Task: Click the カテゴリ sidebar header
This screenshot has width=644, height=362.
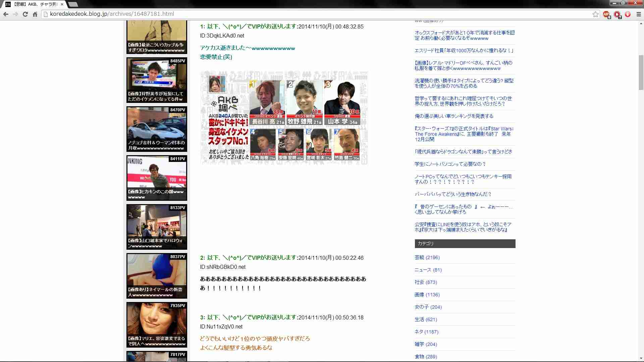Action: pyautogui.click(x=465, y=244)
